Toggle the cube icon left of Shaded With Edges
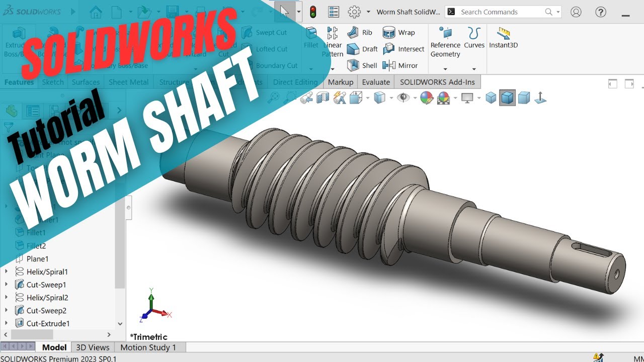Viewport: 644px width, 362px height. click(x=492, y=98)
